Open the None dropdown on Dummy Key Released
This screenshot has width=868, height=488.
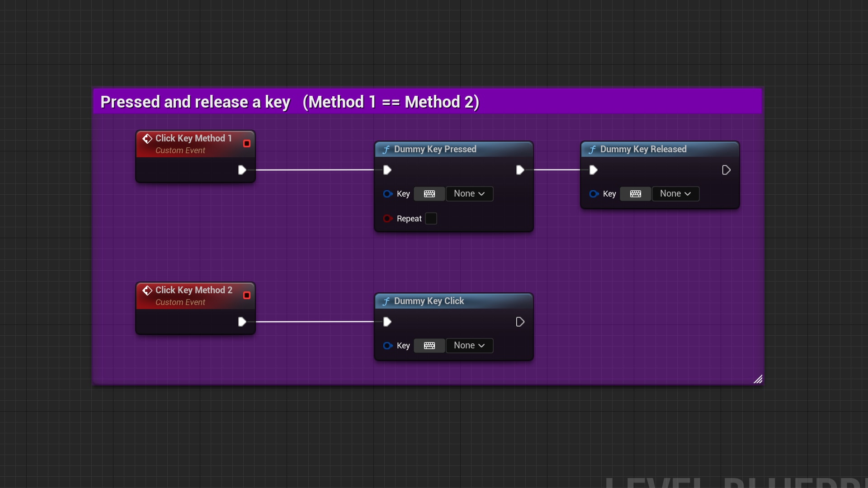pos(675,193)
